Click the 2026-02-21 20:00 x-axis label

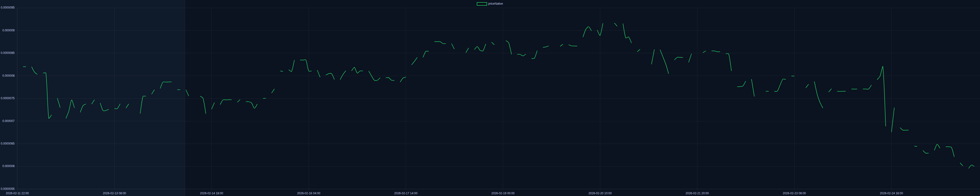tap(697, 193)
